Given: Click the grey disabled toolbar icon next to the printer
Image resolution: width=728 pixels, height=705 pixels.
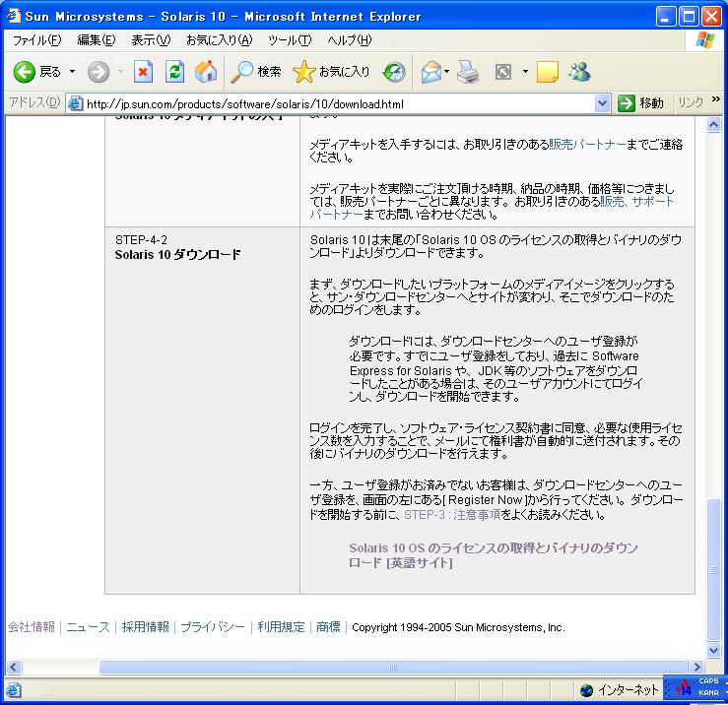Looking at the screenshot, I should coord(503,72).
